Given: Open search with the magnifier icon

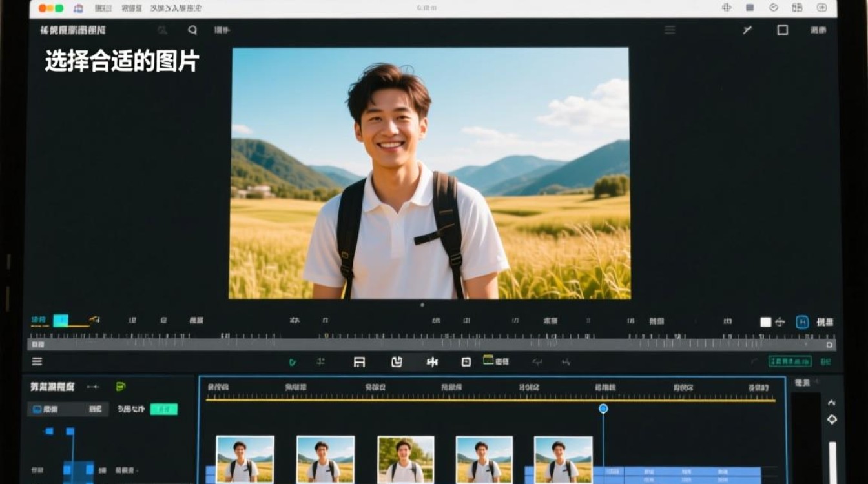Looking at the screenshot, I should tap(191, 30).
